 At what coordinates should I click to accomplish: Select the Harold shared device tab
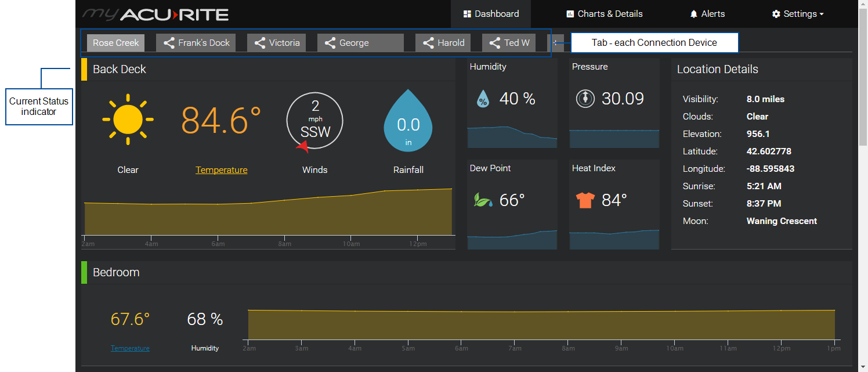[x=443, y=43]
